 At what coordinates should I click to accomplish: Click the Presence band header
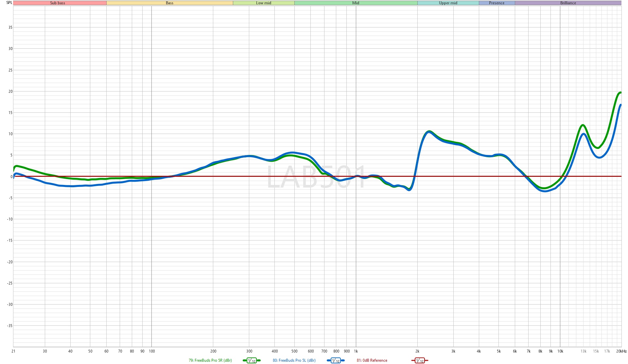[x=497, y=3]
